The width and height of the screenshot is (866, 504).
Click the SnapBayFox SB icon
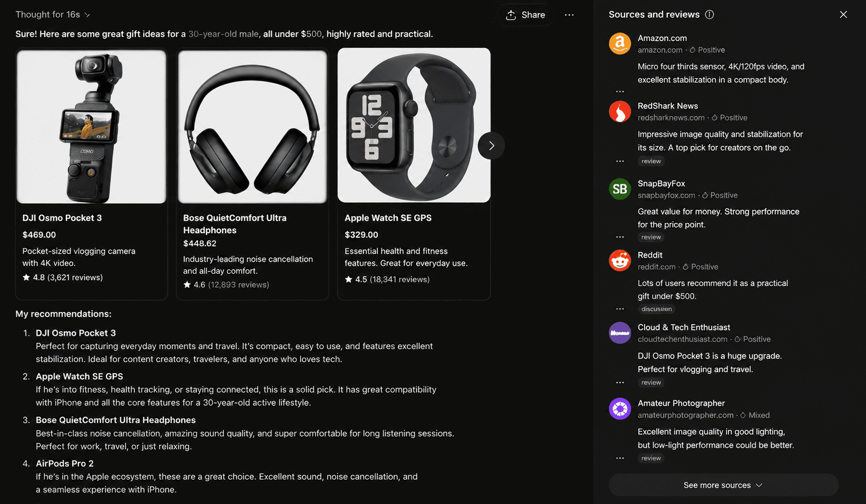click(x=620, y=189)
